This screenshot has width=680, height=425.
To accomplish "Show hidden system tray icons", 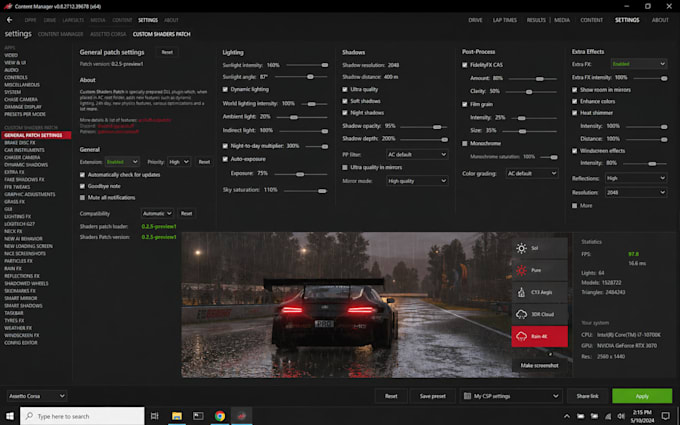I will coord(567,416).
